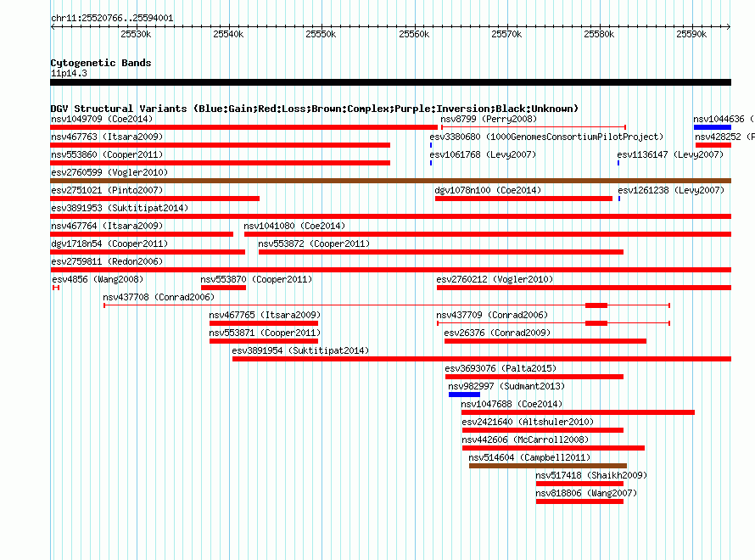755x560 pixels.
Task: Click nsv1041080 (Coe2014) variant label
Action: pos(294,226)
